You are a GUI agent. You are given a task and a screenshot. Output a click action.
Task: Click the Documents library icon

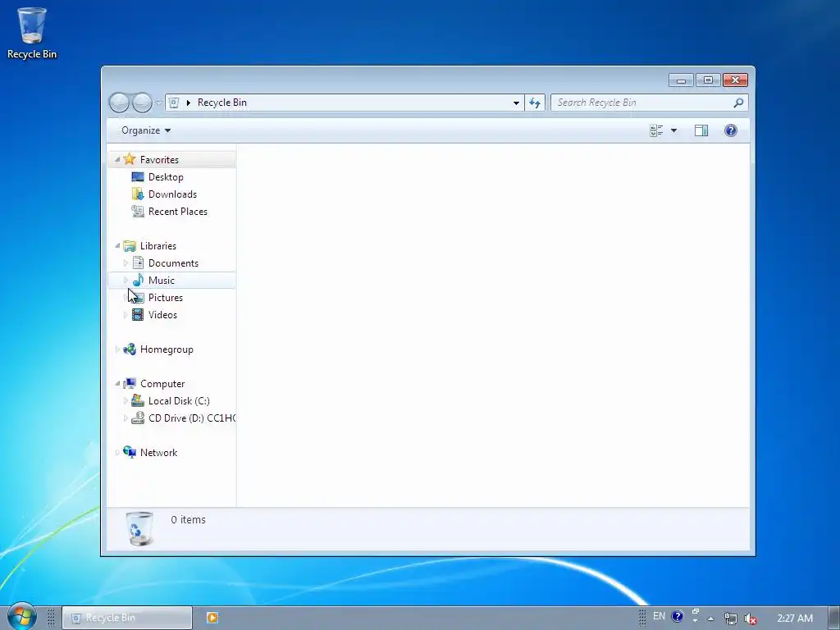point(138,263)
